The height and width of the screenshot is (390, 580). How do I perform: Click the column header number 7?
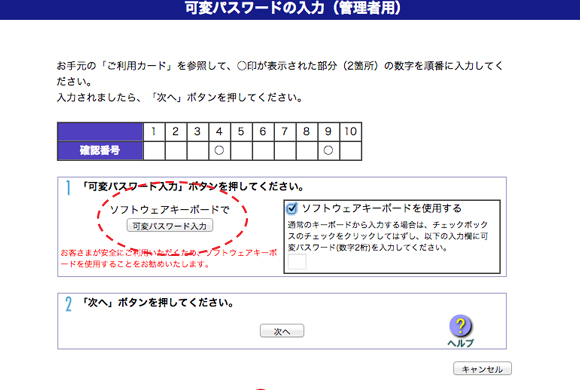(284, 131)
